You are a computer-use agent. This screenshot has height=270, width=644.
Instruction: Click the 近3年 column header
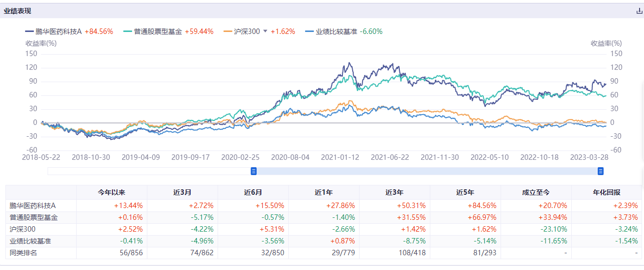[394, 192]
